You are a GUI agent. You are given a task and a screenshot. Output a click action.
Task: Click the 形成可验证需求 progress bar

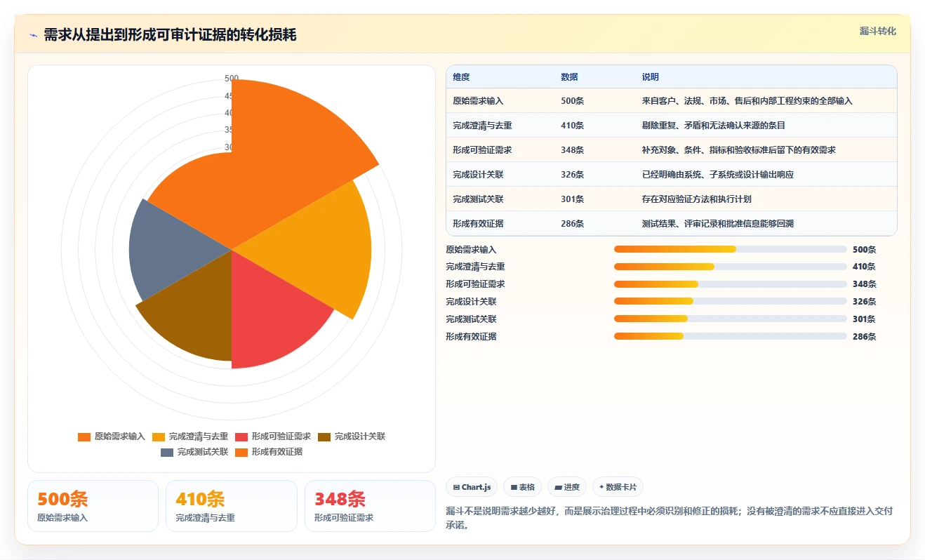(730, 284)
